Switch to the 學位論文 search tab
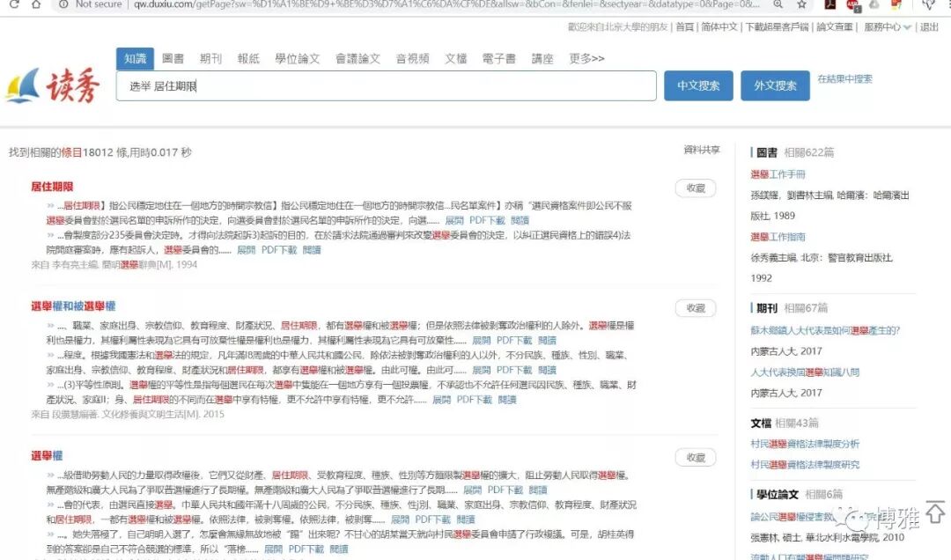Viewport: 951px width, 560px height. (x=298, y=59)
